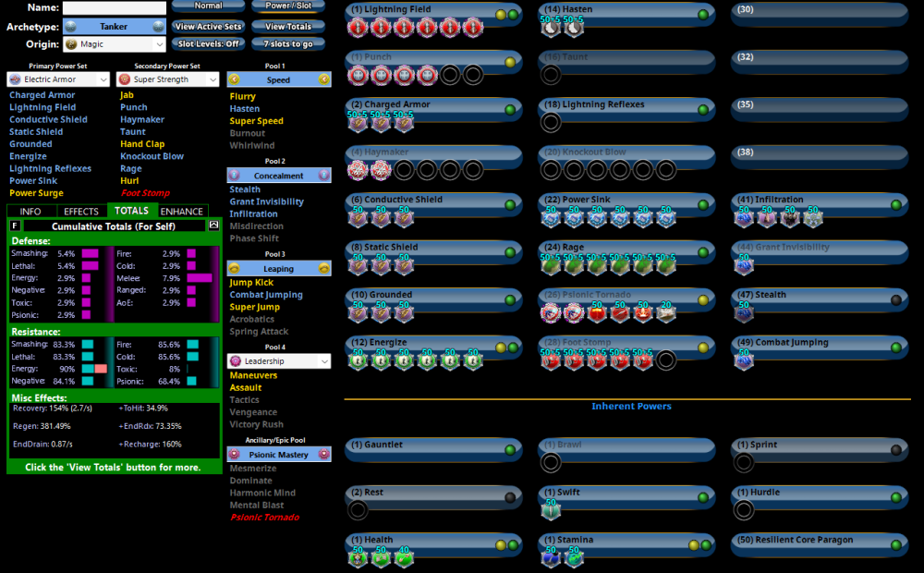Image resolution: width=924 pixels, height=573 pixels.
Task: Switch to the ENHANCE tab
Action: pyautogui.click(x=182, y=212)
